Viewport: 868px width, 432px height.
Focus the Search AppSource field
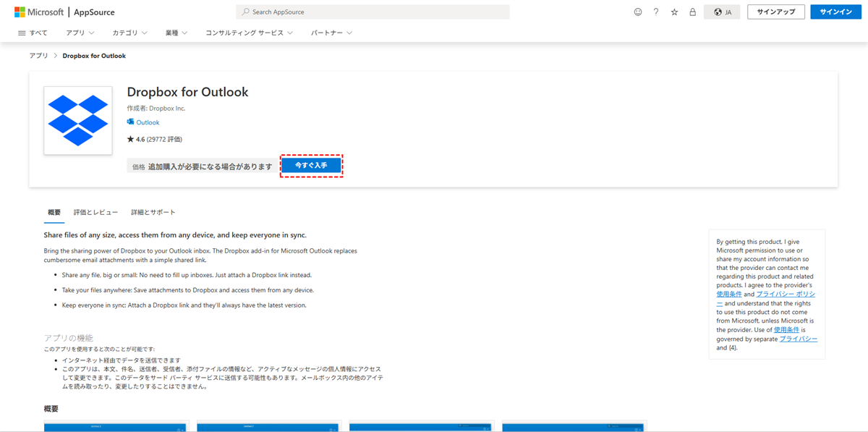373,12
